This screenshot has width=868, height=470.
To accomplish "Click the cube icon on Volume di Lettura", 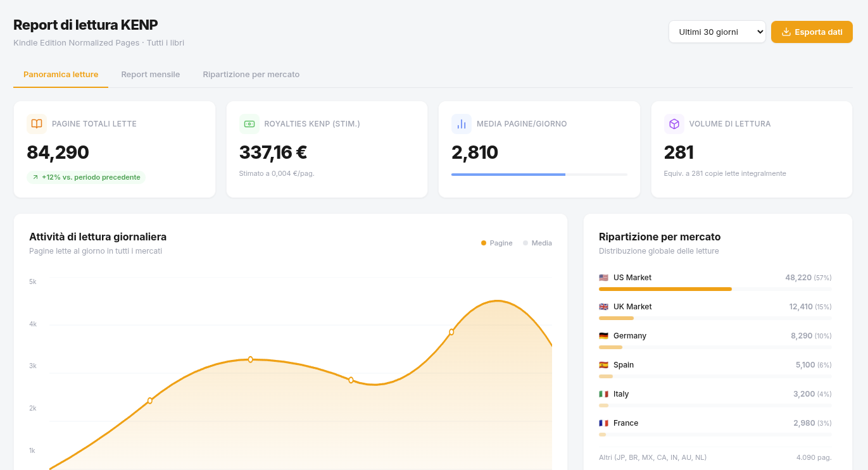I will coord(674,124).
